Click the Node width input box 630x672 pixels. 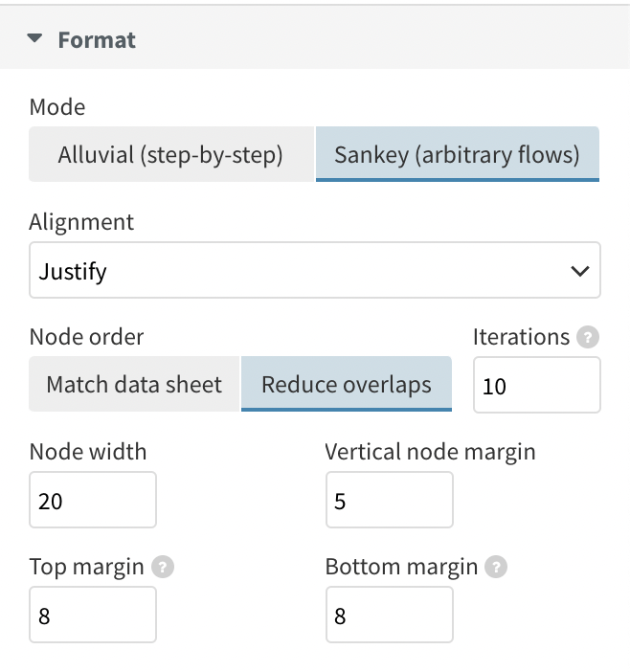coord(93,500)
